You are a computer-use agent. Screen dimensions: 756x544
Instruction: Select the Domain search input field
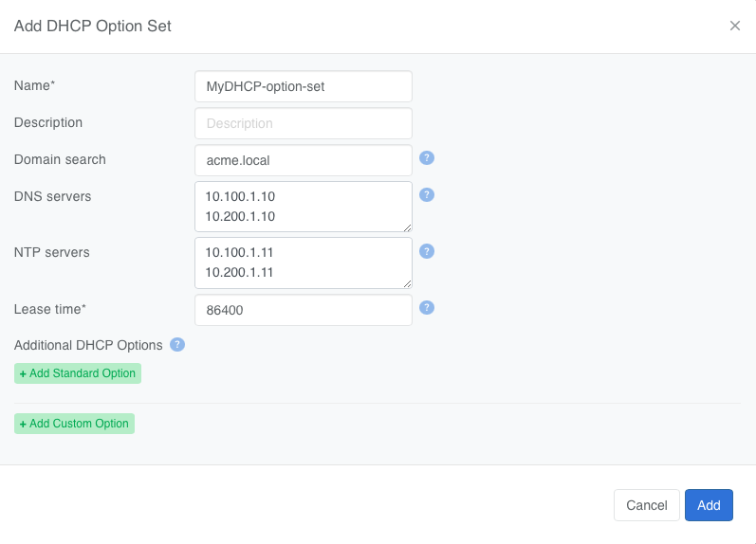coord(304,160)
